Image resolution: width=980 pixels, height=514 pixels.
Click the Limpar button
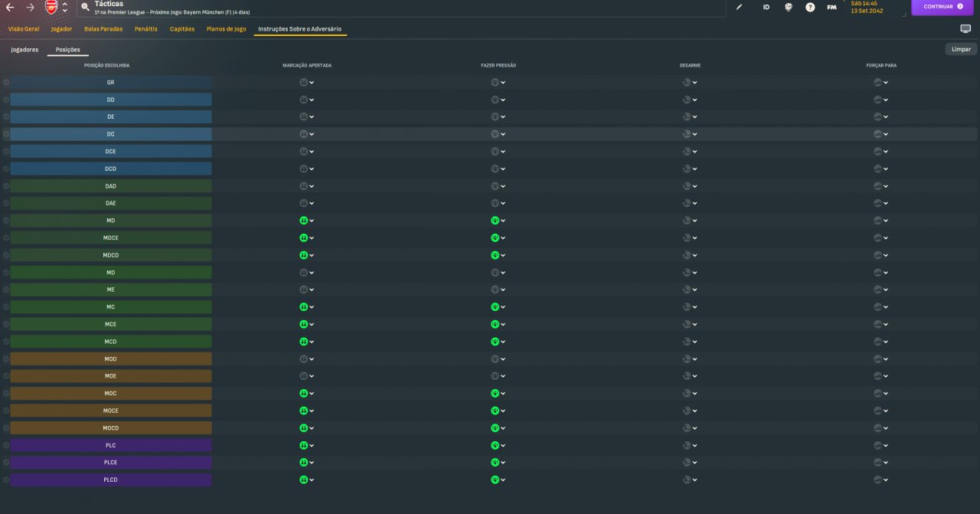tap(961, 49)
